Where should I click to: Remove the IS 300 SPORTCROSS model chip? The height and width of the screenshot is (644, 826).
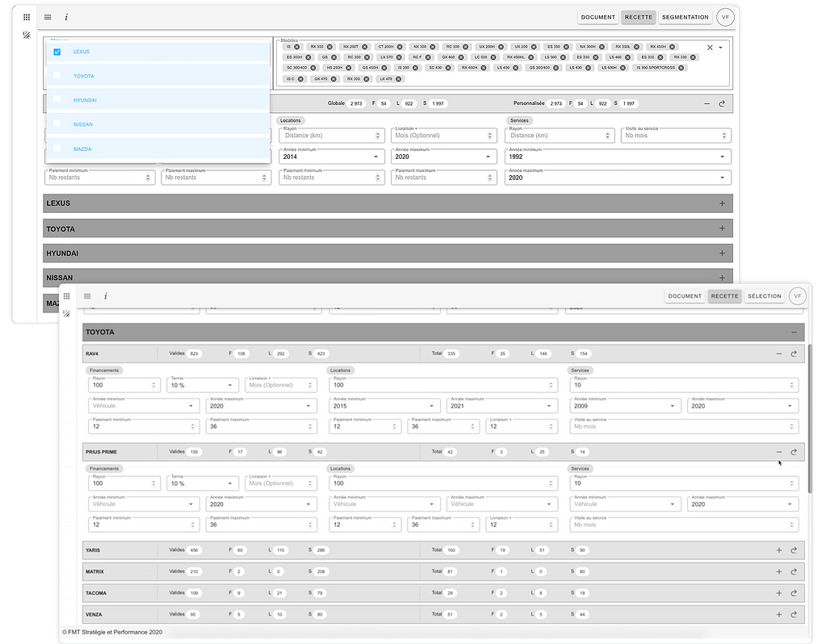pyautogui.click(x=681, y=68)
